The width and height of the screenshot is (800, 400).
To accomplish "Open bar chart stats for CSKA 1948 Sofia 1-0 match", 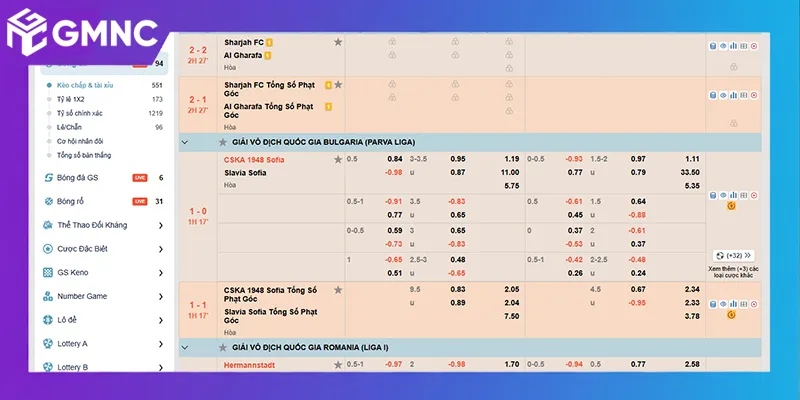I will (x=733, y=195).
